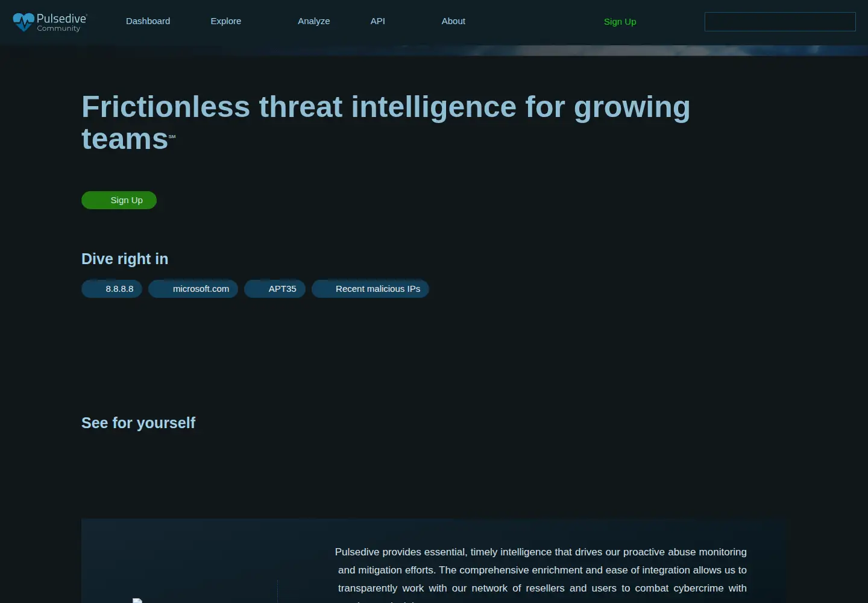Screen dimensions: 868x603
Task: Click the "Frictionless threat intelligence" headline
Action: (x=386, y=122)
